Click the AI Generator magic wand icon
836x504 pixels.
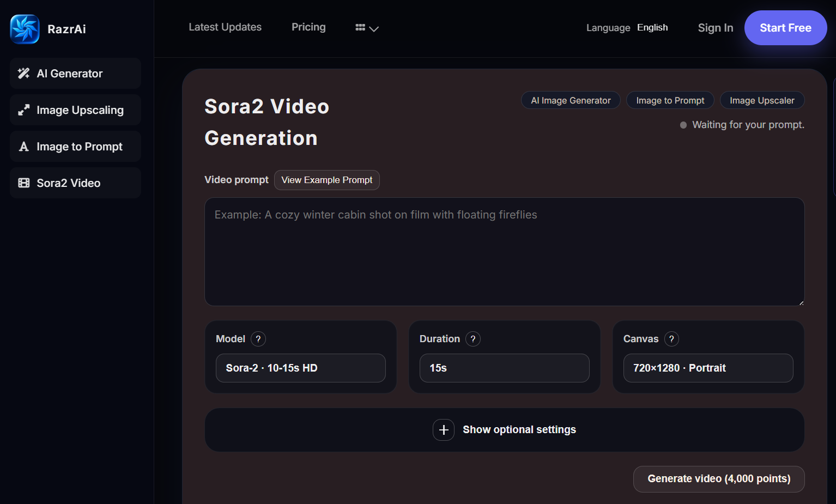tap(23, 74)
